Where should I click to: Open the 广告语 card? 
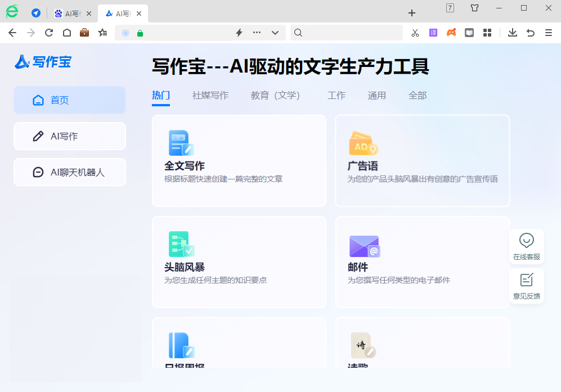coord(422,161)
